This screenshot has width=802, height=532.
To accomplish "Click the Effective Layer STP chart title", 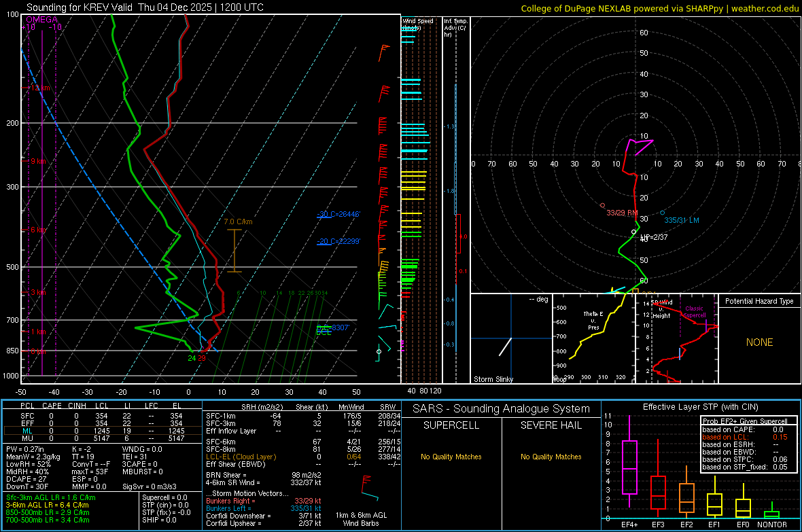I will coord(700,407).
